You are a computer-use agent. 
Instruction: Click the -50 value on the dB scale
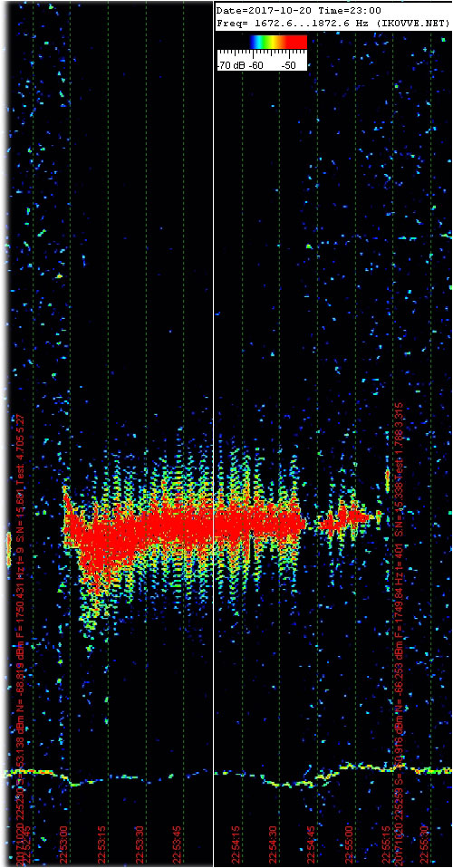point(290,65)
